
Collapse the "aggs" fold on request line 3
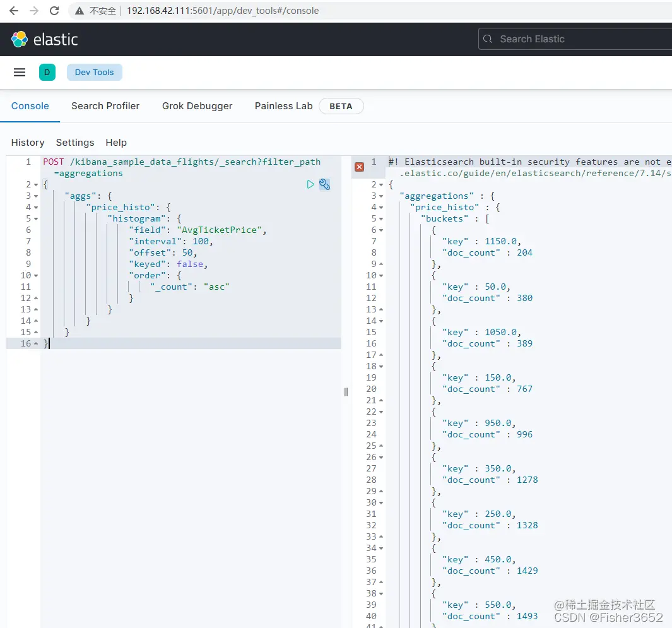pyautogui.click(x=36, y=196)
